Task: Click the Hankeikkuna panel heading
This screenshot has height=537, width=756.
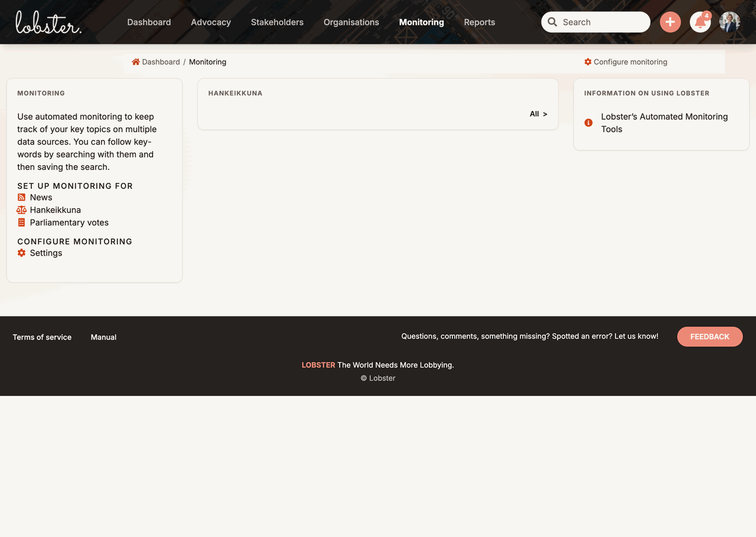Action: 235,93
